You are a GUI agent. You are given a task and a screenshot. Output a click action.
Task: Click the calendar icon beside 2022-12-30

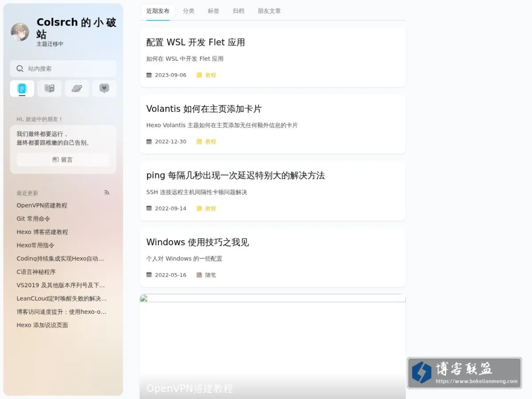coord(149,141)
